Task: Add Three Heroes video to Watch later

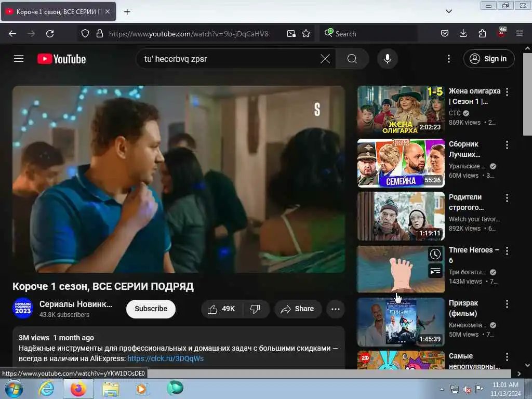Action: coord(435,255)
